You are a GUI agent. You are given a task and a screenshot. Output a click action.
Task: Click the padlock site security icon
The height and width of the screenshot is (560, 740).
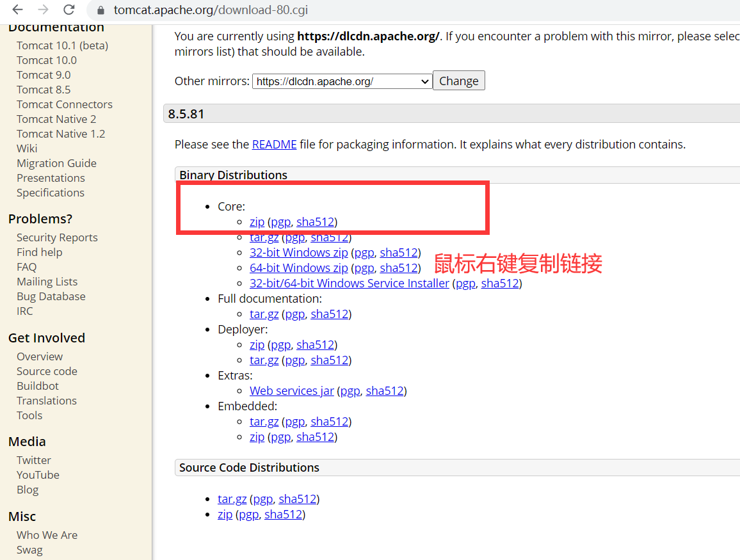click(x=101, y=10)
